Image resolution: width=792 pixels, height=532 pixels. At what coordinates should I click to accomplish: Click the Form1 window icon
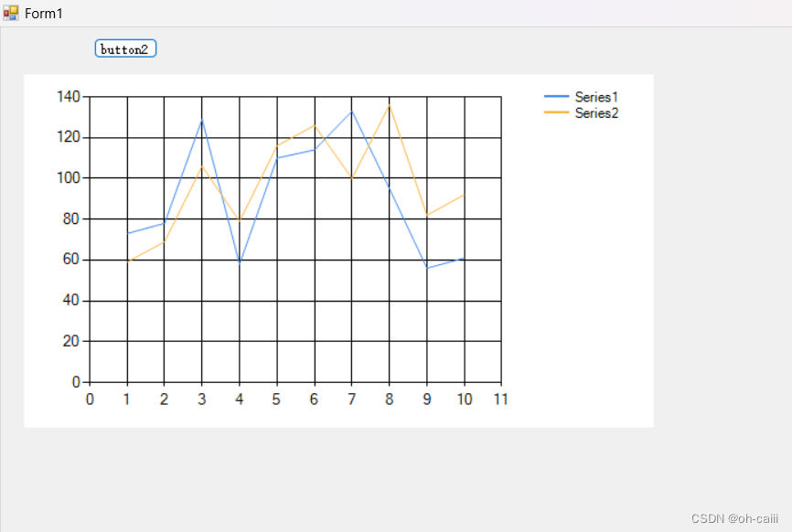(11, 13)
